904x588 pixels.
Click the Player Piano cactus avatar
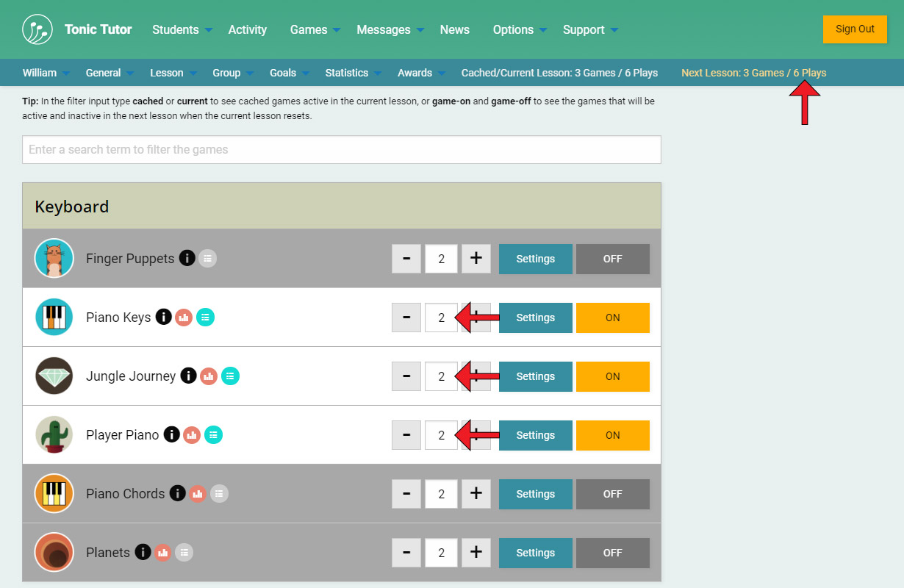(54, 435)
